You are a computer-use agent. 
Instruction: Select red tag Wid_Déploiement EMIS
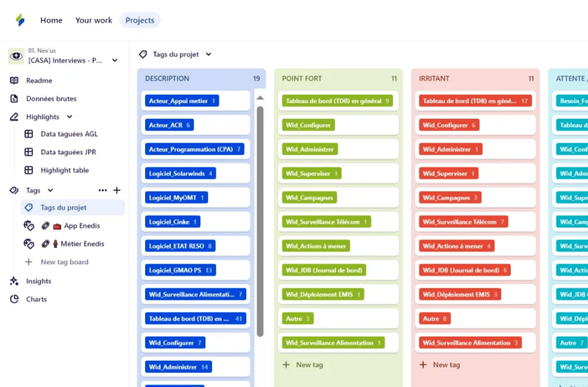(x=460, y=295)
